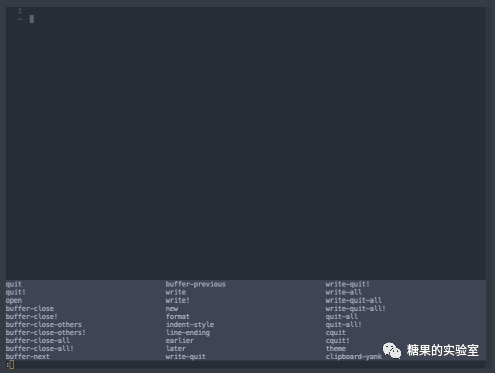Click the WeChat logo icon in watermark
The height and width of the screenshot is (373, 495).
[392, 351]
